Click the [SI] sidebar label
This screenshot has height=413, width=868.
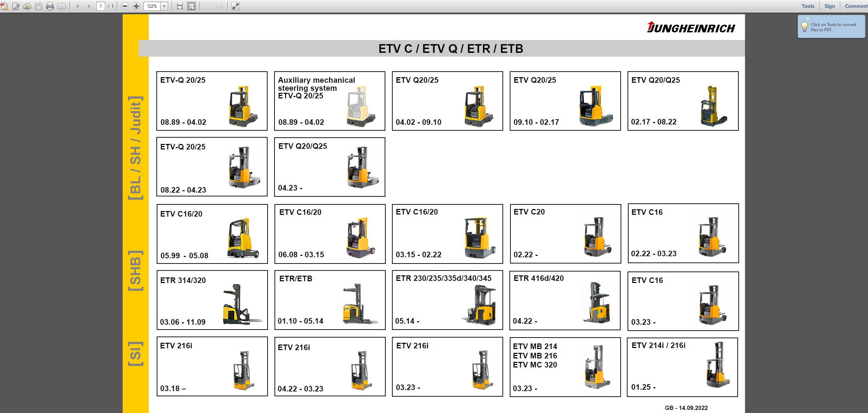(136, 354)
